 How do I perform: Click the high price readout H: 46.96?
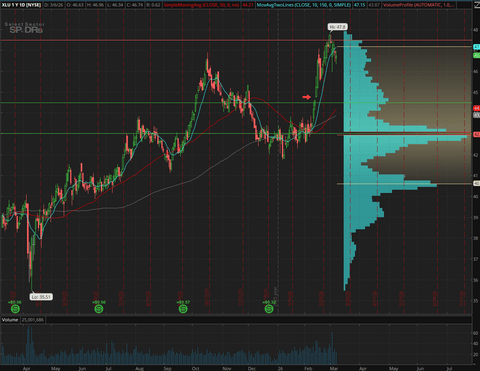[x=95, y=5]
